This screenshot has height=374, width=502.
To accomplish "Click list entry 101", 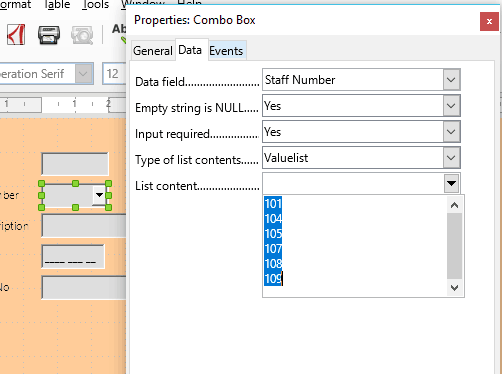I will point(273,203).
